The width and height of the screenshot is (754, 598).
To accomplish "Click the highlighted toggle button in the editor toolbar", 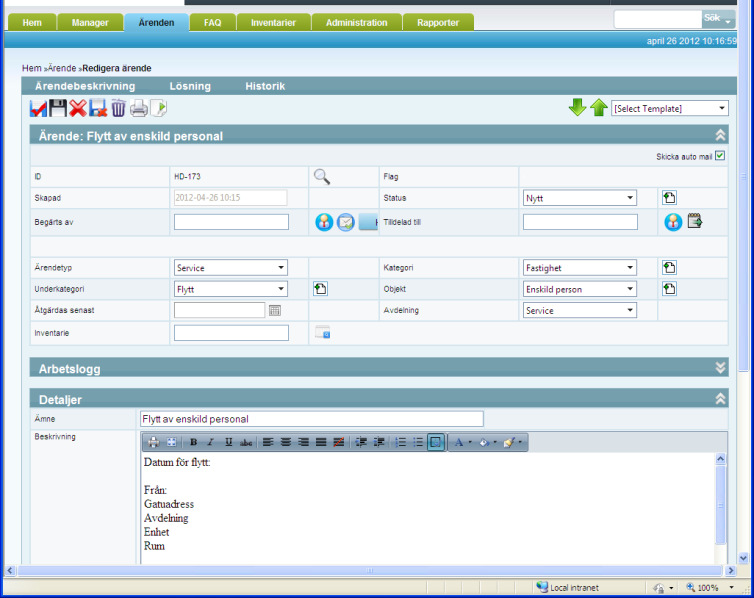I will pos(436,442).
